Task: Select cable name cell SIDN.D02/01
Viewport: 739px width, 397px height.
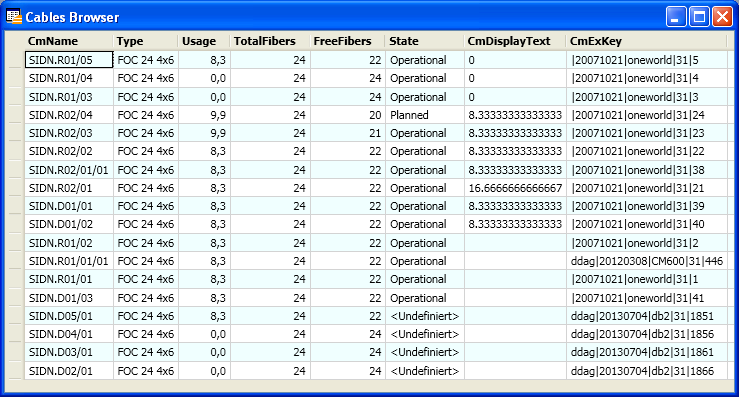Action: pyautogui.click(x=69, y=371)
